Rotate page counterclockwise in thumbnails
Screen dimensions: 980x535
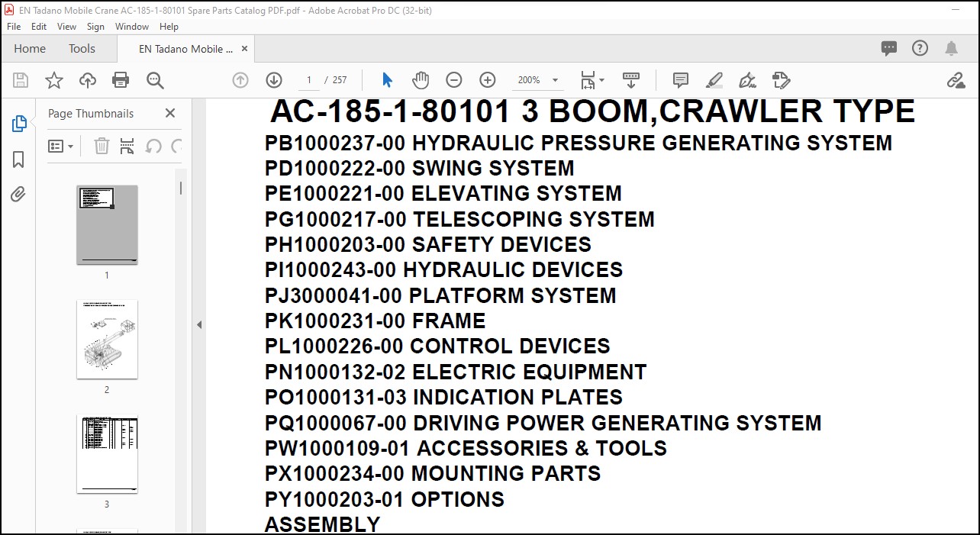[153, 146]
